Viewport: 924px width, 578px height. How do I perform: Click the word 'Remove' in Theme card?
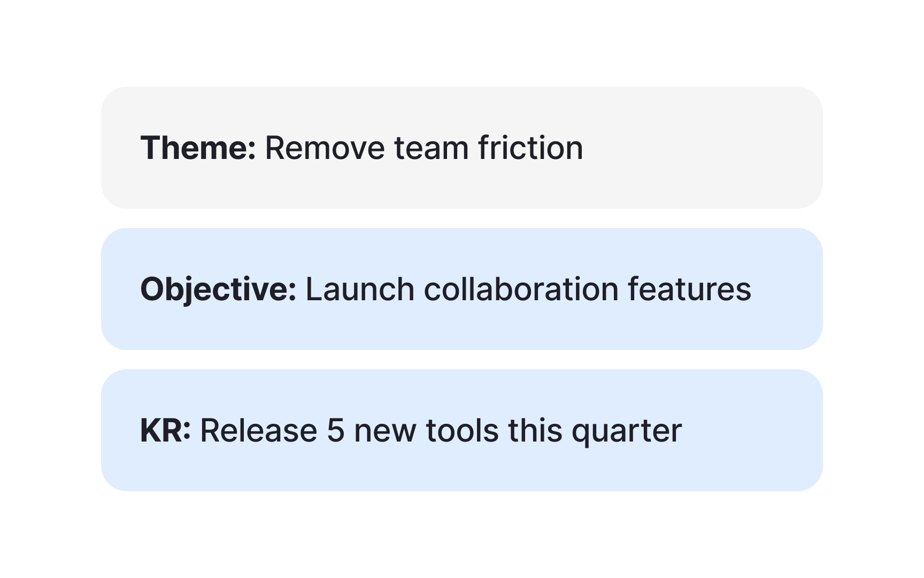coord(325,148)
